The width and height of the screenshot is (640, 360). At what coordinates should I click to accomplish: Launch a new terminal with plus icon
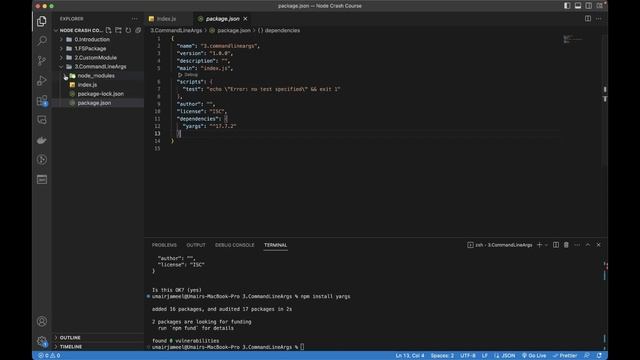pyautogui.click(x=540, y=245)
